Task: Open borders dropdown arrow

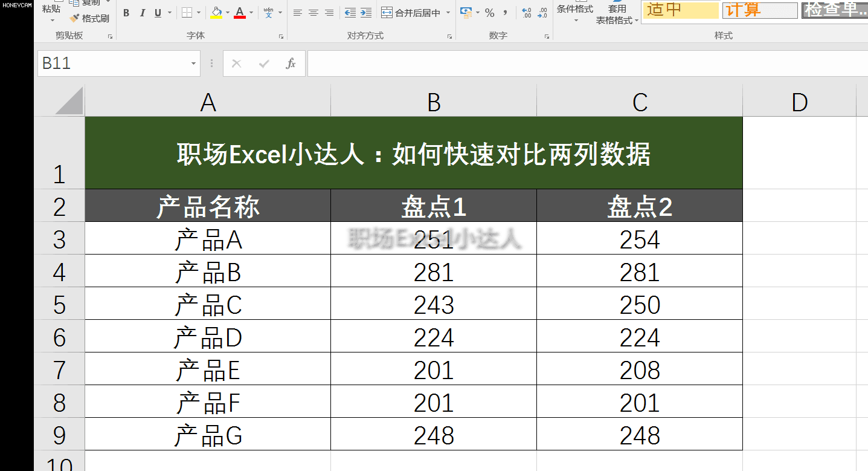Action: point(199,13)
